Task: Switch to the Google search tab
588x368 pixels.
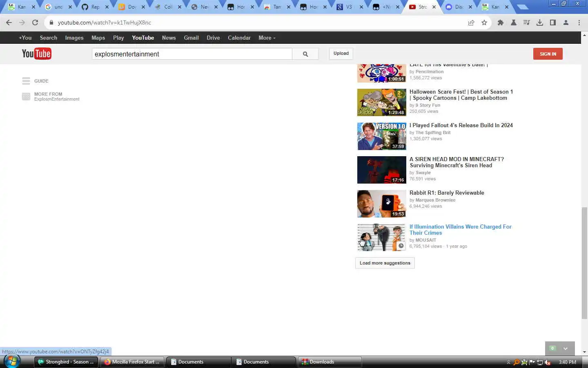Action: (x=58, y=7)
